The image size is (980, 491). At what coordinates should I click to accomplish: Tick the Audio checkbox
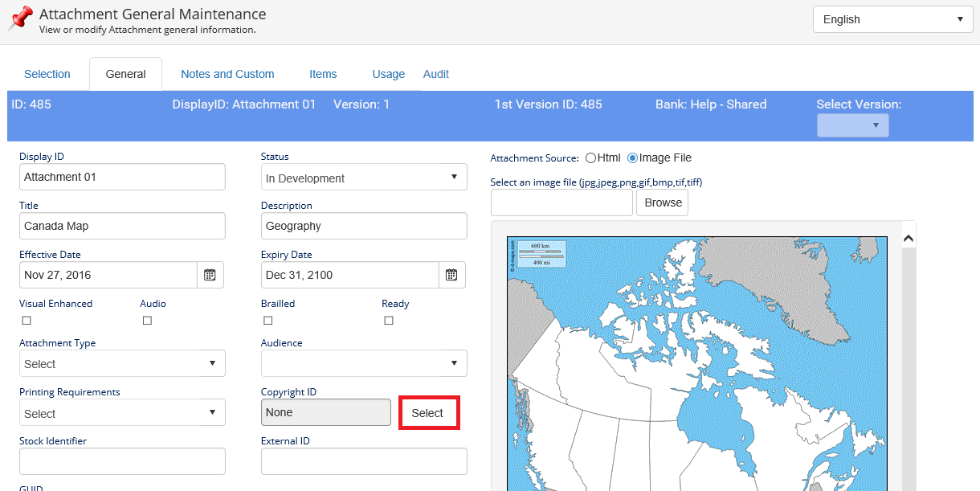pyautogui.click(x=147, y=321)
